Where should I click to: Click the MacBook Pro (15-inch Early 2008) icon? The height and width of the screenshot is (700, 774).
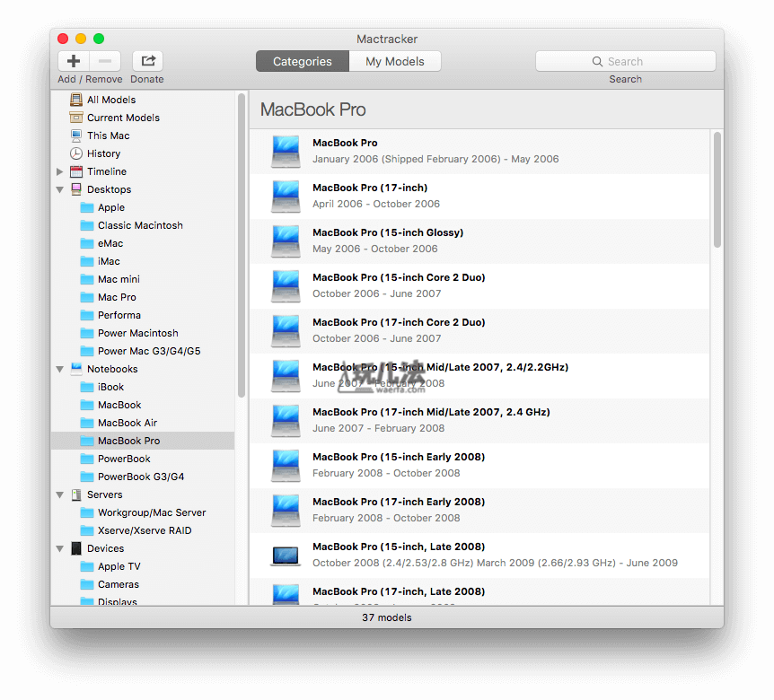pyautogui.click(x=286, y=466)
